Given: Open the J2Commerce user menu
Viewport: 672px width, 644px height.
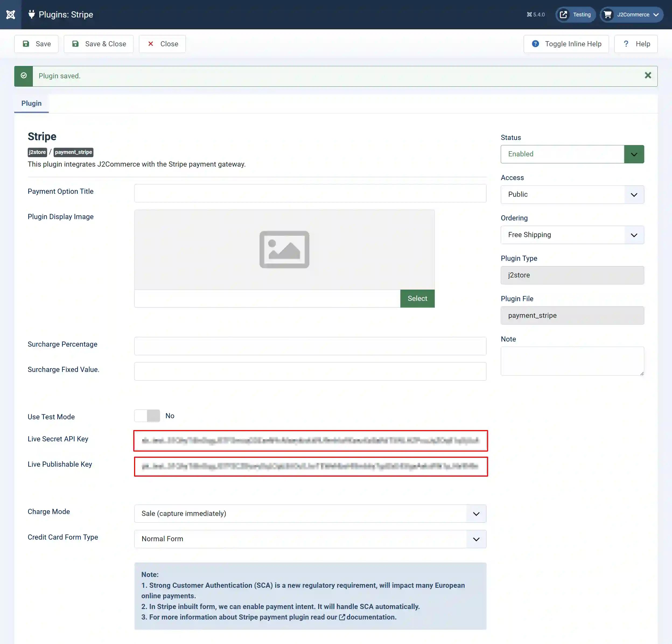Looking at the screenshot, I should pyautogui.click(x=632, y=14).
